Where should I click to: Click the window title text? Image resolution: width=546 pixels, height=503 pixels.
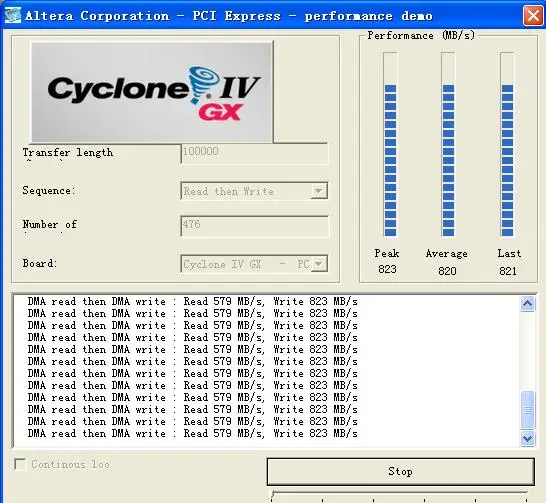[229, 16]
